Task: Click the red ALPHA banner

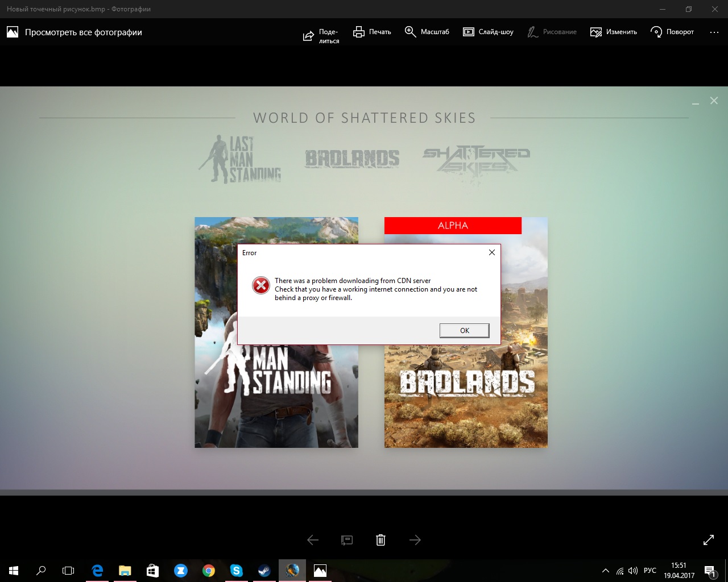Action: point(453,226)
